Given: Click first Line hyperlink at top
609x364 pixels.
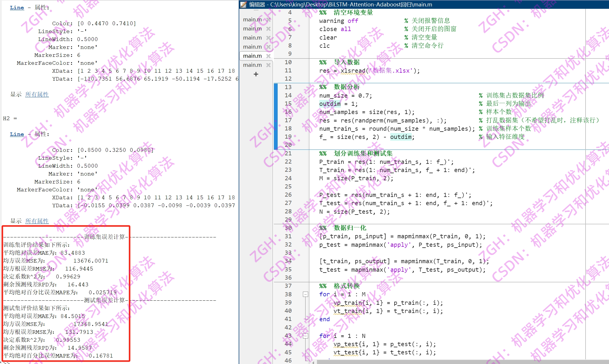Looking at the screenshot, I should click(17, 8).
